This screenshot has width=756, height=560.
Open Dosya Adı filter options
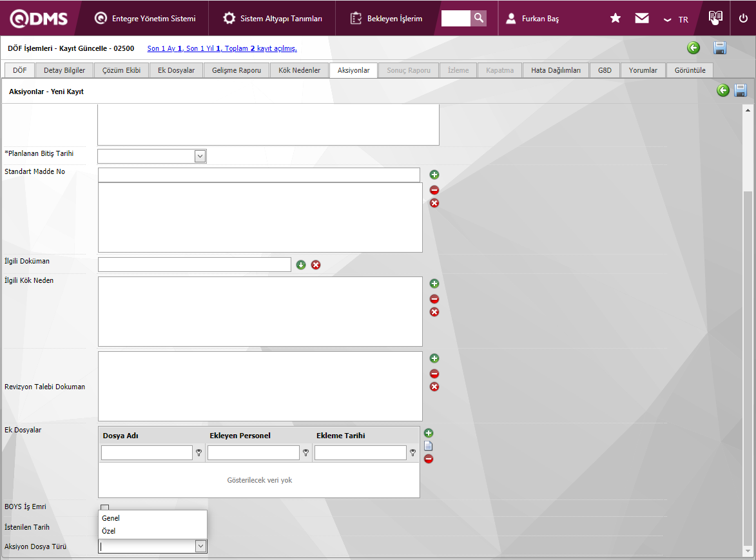[x=199, y=452]
